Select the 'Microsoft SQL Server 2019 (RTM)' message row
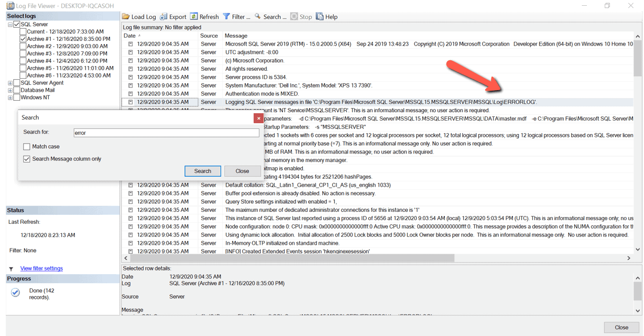 [377, 44]
